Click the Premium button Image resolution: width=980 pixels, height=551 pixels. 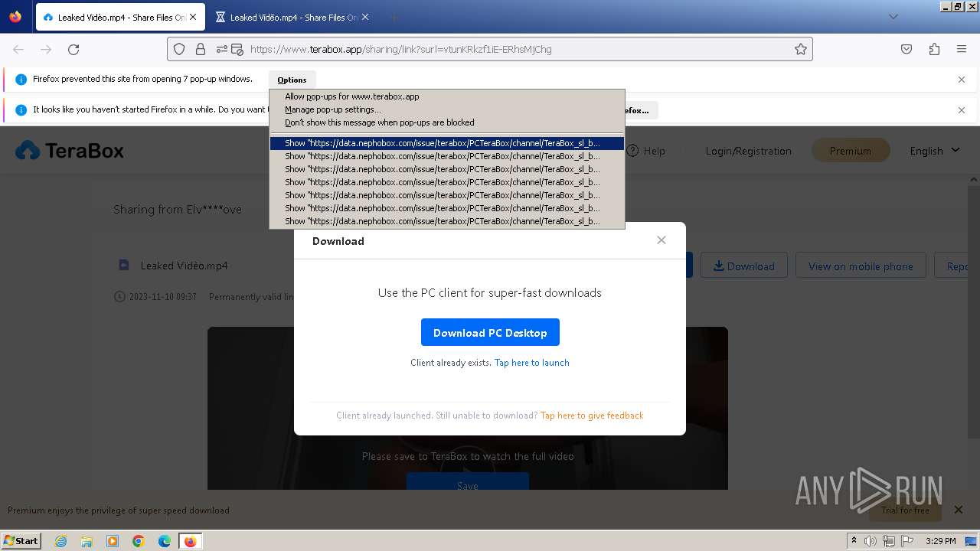click(x=850, y=151)
